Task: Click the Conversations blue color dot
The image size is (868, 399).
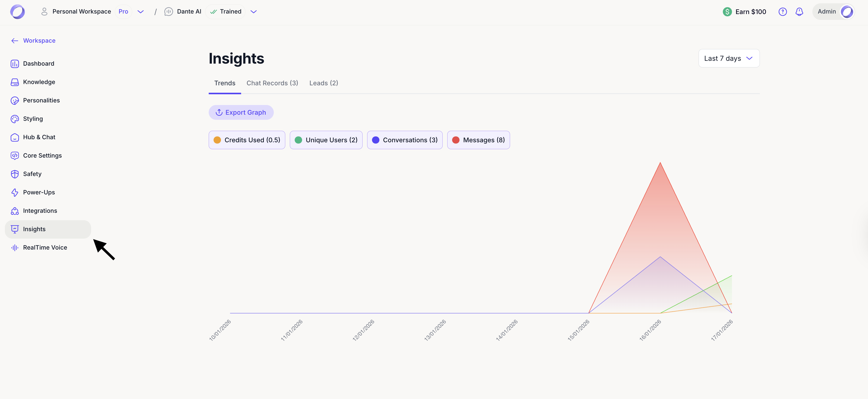Action: [x=375, y=140]
